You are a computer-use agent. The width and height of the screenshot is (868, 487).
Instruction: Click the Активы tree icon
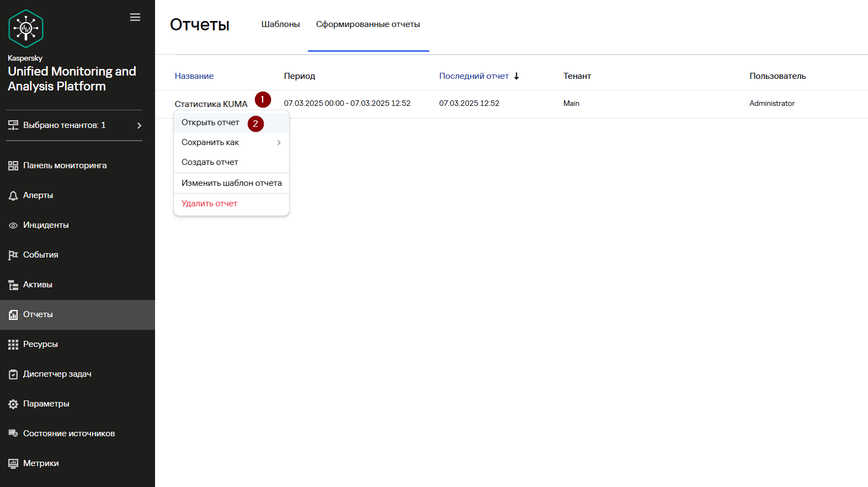pyautogui.click(x=13, y=285)
